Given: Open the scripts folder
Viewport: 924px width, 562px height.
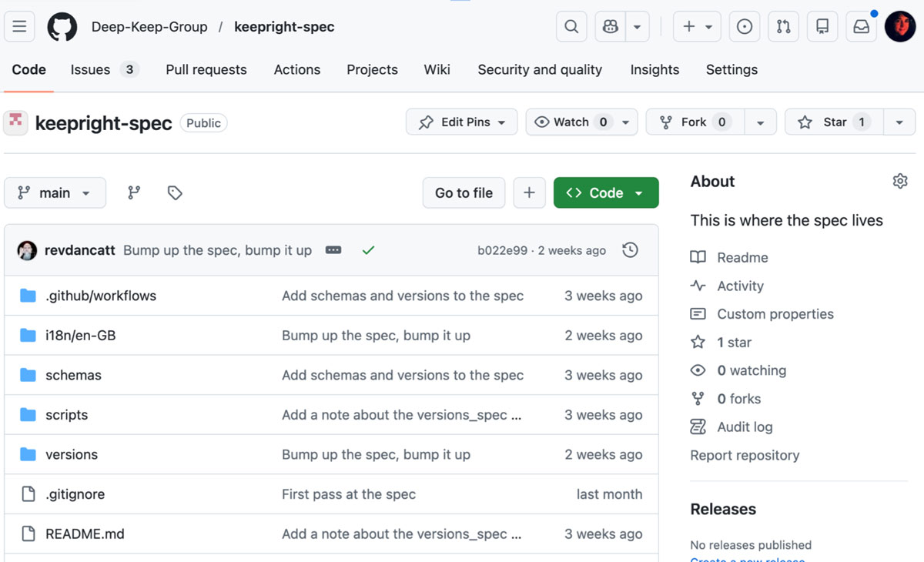Looking at the screenshot, I should click(67, 415).
